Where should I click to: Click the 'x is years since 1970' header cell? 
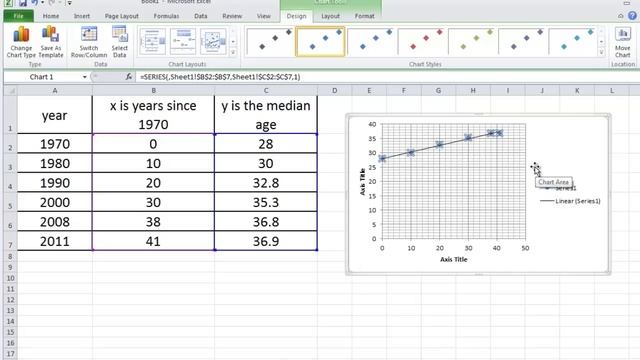click(153, 115)
